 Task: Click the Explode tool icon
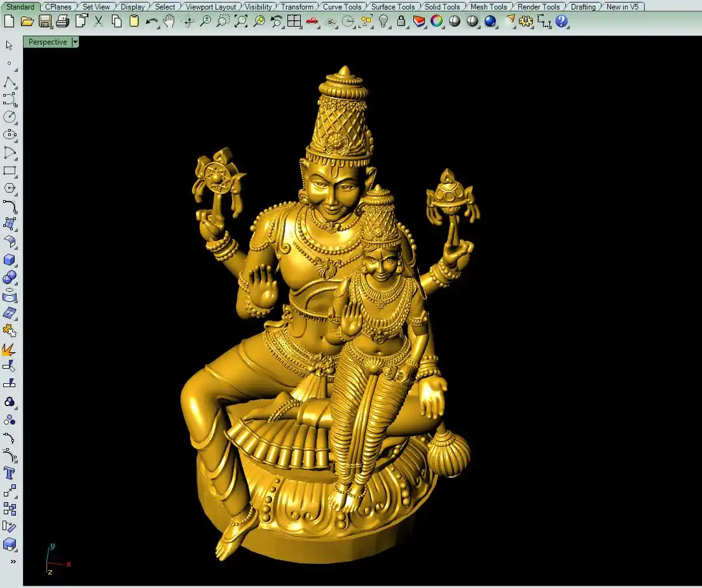pos(10,349)
